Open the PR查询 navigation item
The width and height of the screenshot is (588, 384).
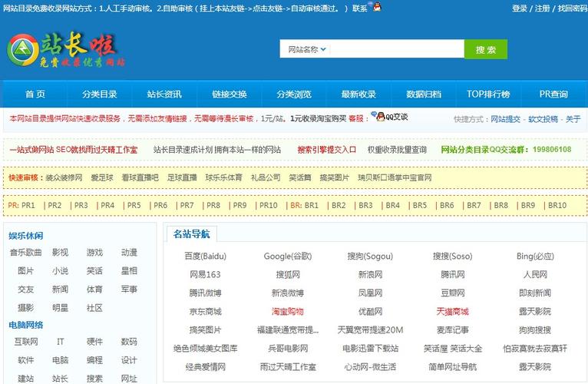click(x=553, y=94)
